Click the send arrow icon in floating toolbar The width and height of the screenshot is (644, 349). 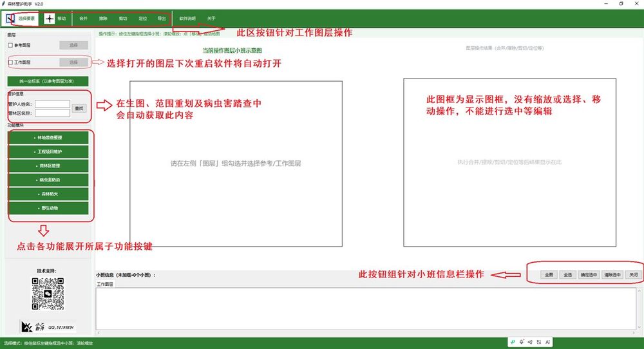(530, 342)
